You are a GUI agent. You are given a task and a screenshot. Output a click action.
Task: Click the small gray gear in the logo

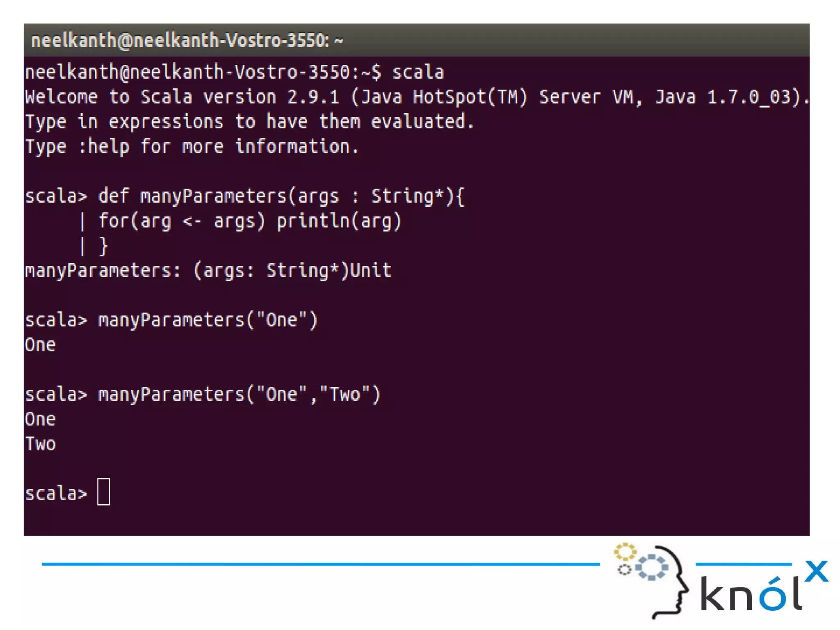[624, 570]
